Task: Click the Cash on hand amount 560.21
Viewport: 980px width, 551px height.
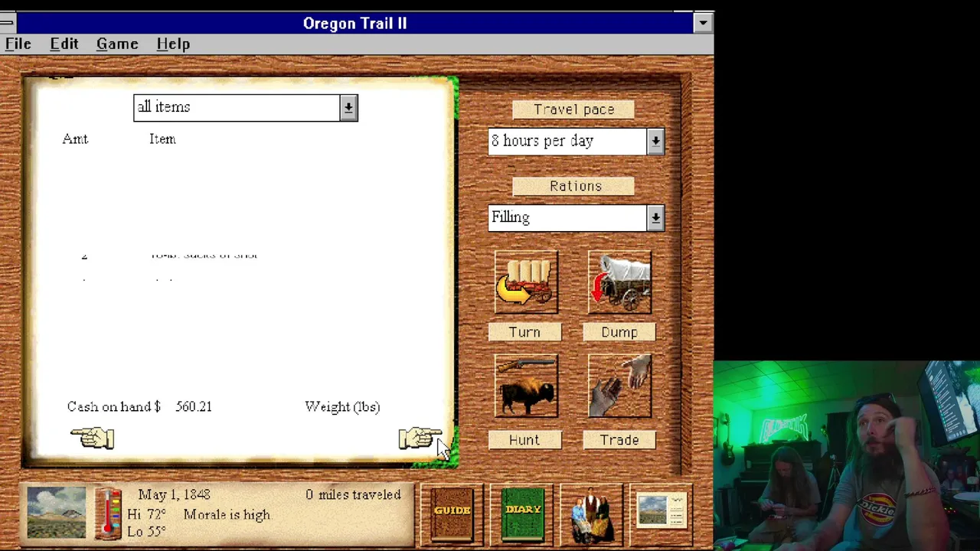Action: (x=194, y=406)
